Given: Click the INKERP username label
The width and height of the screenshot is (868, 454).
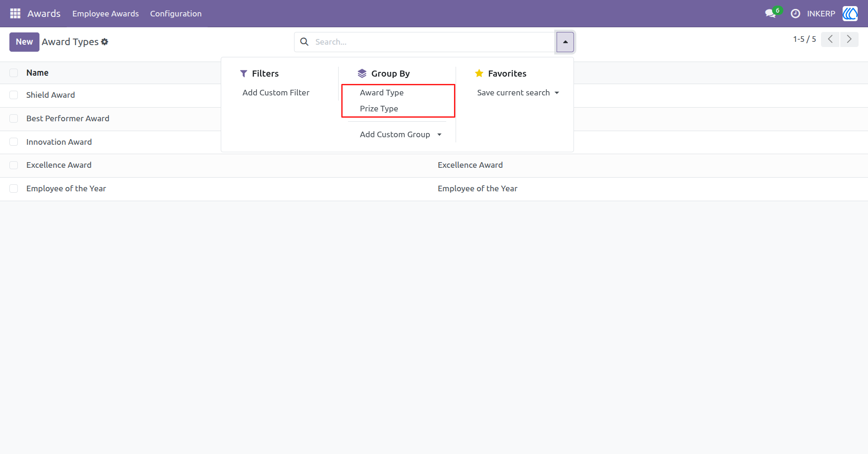Looking at the screenshot, I should pyautogui.click(x=821, y=14).
